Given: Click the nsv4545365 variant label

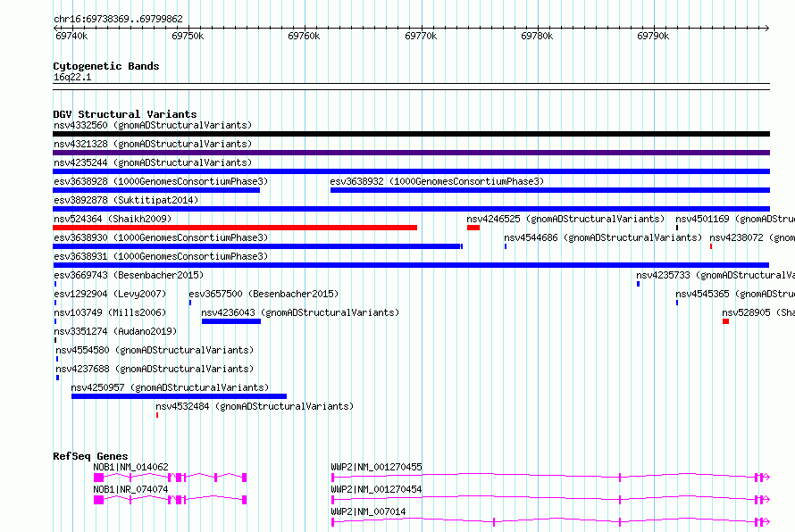Looking at the screenshot, I should tap(735, 294).
